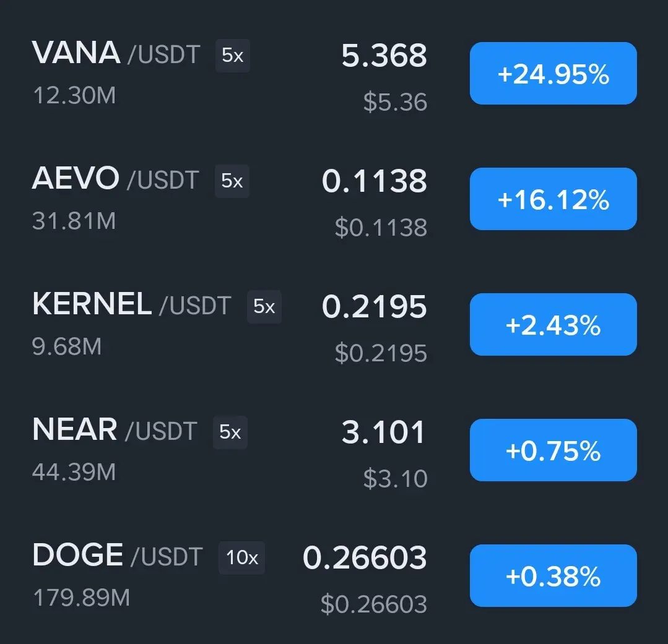The height and width of the screenshot is (644, 668).
Task: Tap the +2.43% change button
Action: (553, 324)
